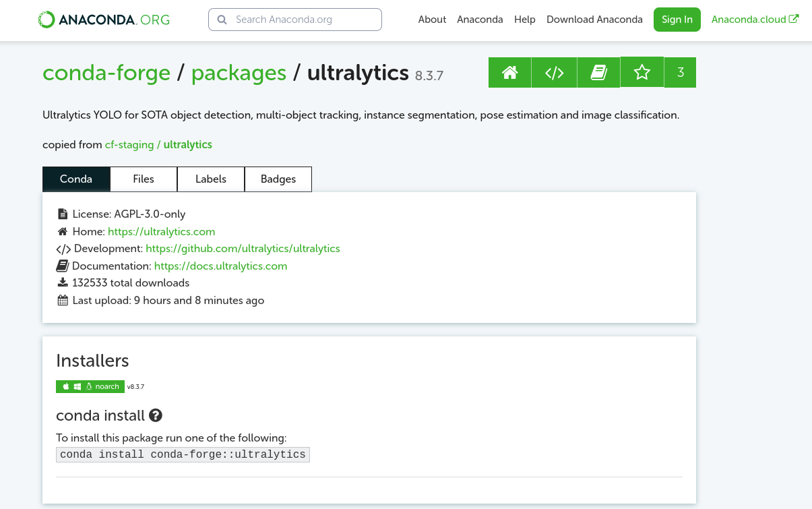This screenshot has width=812, height=509.
Task: Click the calendar icon by Last upload
Action: tap(63, 300)
